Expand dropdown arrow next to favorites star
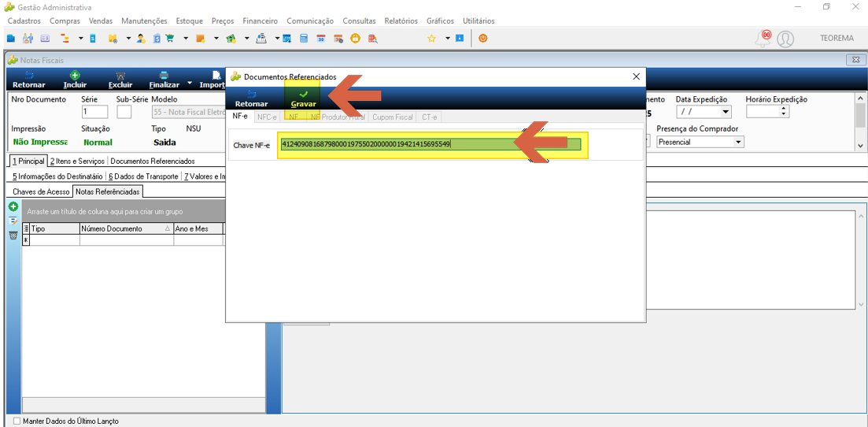Viewport: 868px width, 427px height. [x=447, y=39]
